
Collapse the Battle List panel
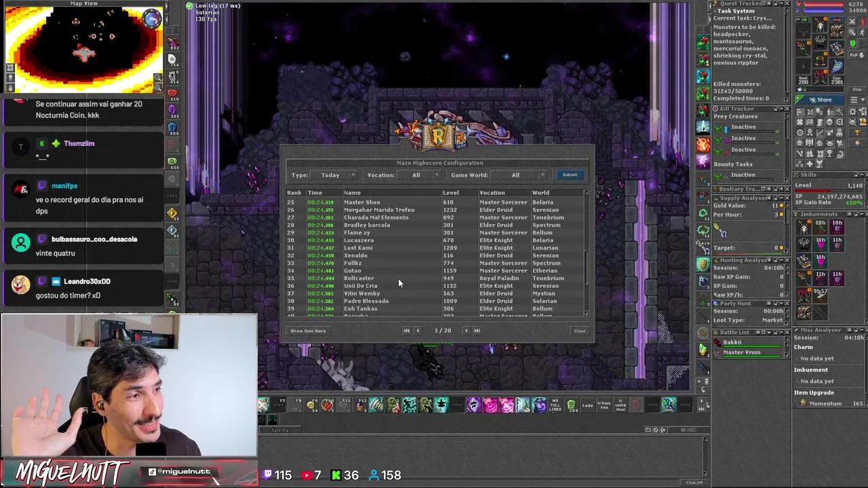[x=781, y=332]
